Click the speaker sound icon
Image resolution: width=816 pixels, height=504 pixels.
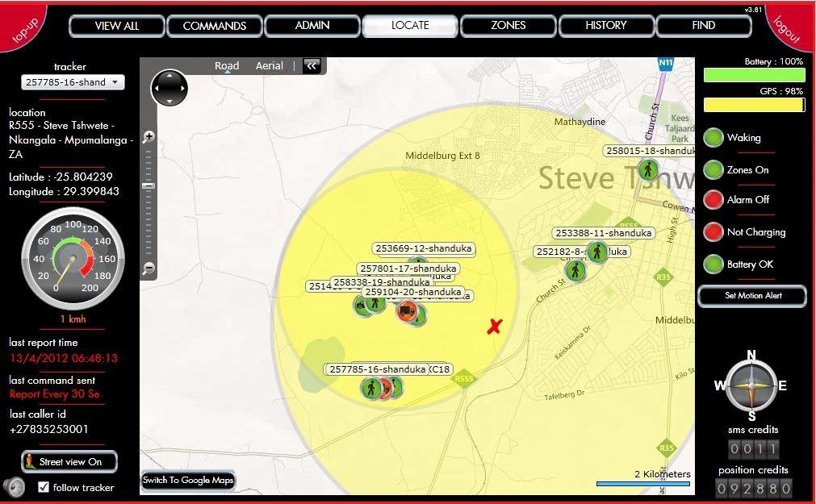13,486
